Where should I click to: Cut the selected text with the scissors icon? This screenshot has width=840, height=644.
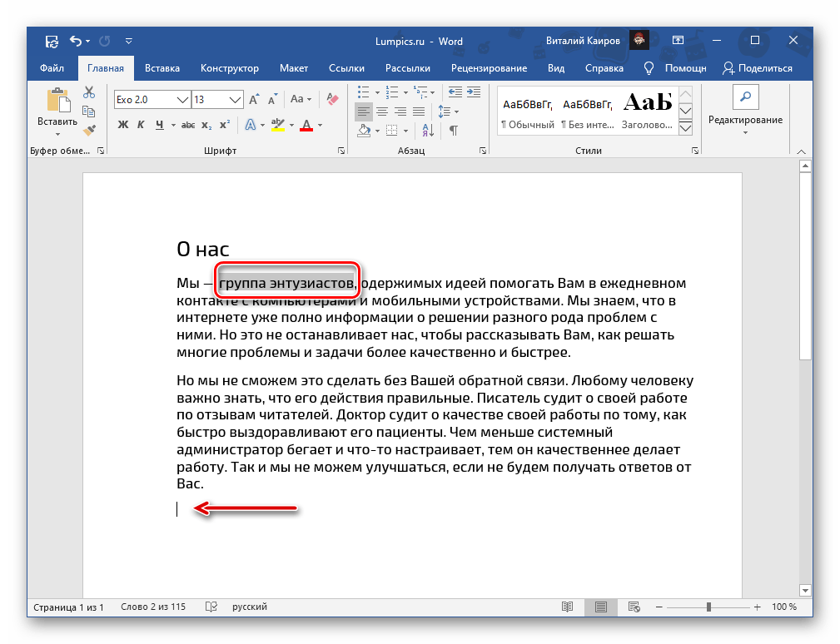(x=89, y=92)
